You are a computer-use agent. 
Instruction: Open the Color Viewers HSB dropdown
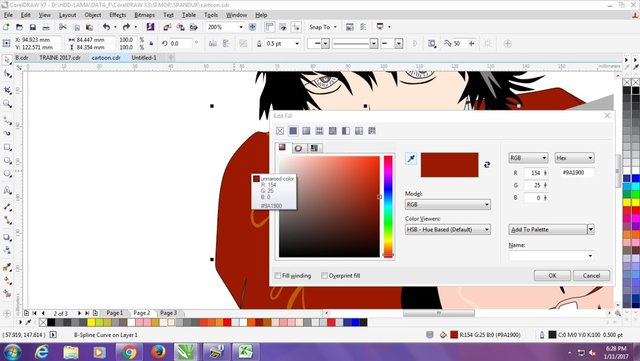pyautogui.click(x=448, y=230)
